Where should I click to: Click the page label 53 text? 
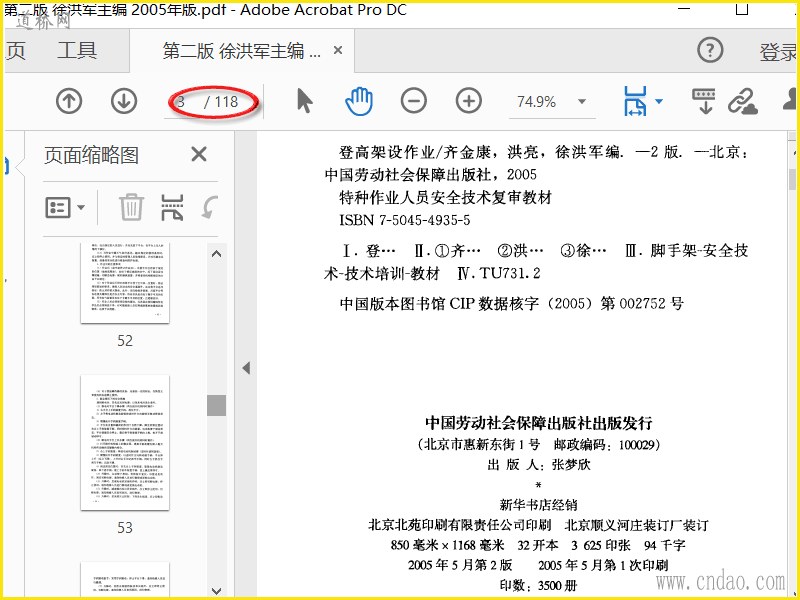[x=125, y=527]
